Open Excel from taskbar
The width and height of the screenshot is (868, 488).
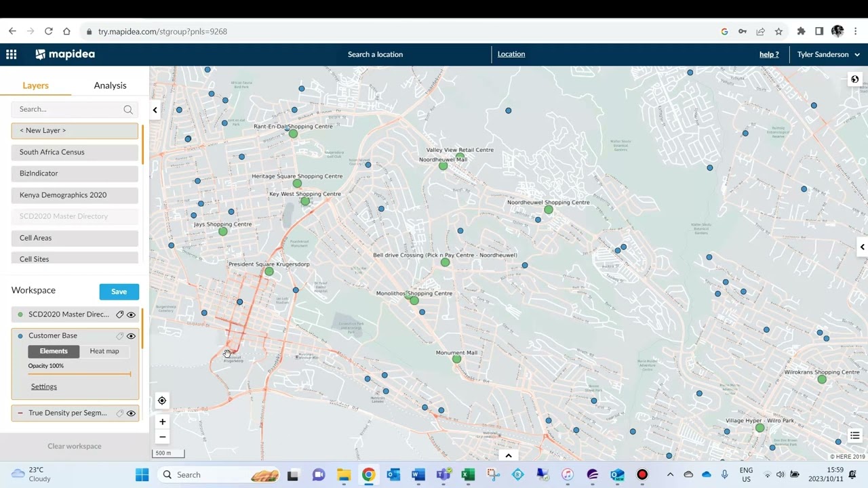coord(468,474)
